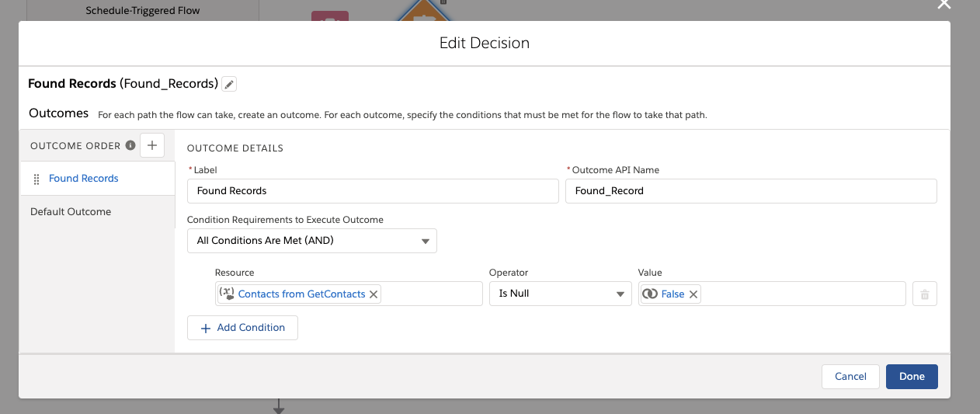Click the variable icon in the Resource field
Viewport: 980px width, 414px height.
click(x=227, y=294)
